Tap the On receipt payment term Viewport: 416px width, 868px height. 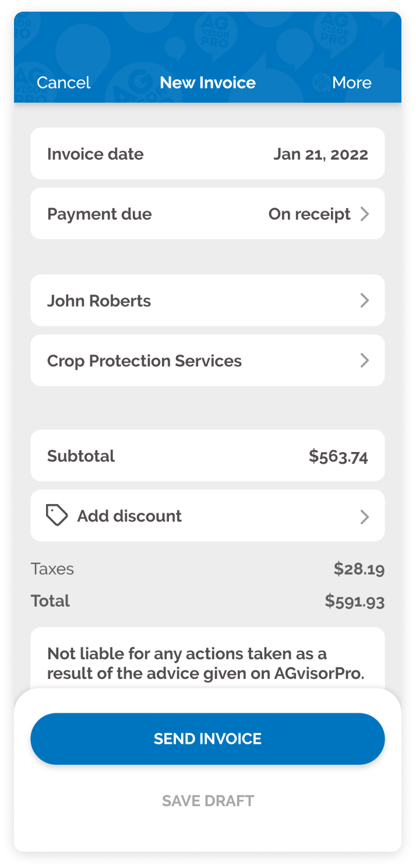[x=309, y=214]
